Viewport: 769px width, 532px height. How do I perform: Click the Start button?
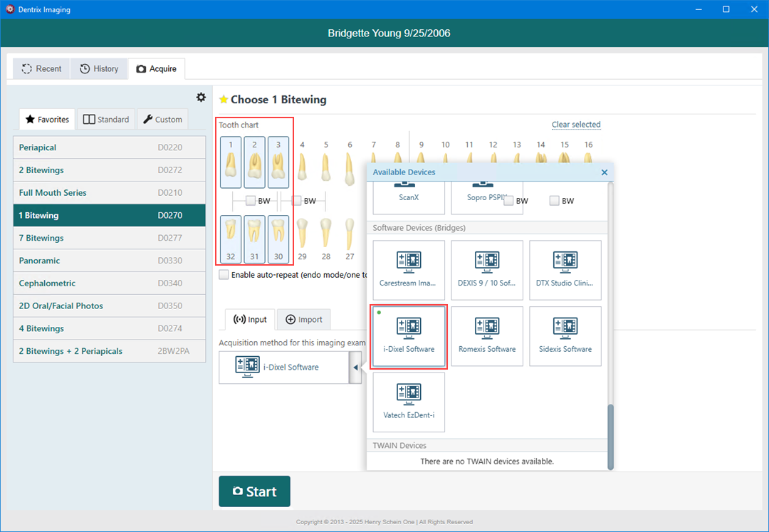coord(254,491)
